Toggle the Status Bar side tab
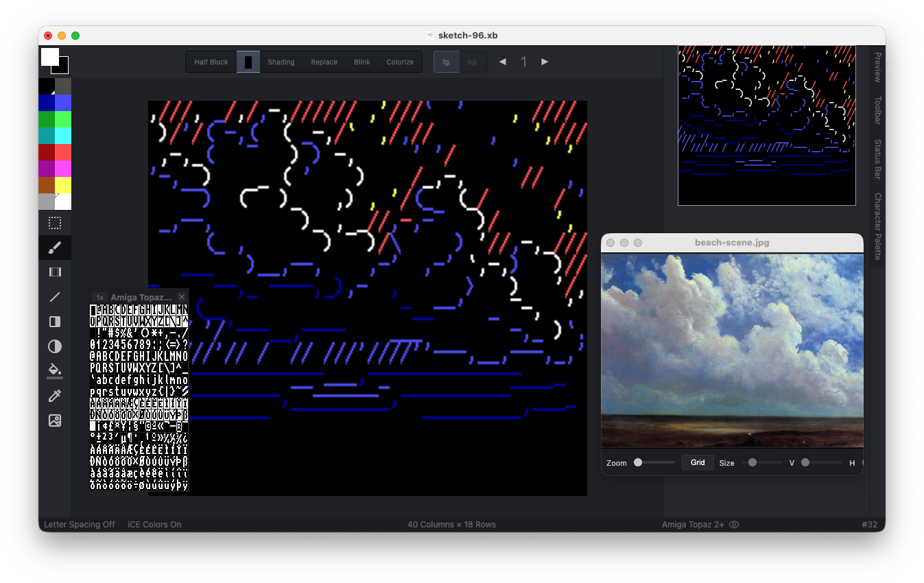Screen dimensions: 924x583 (877, 159)
